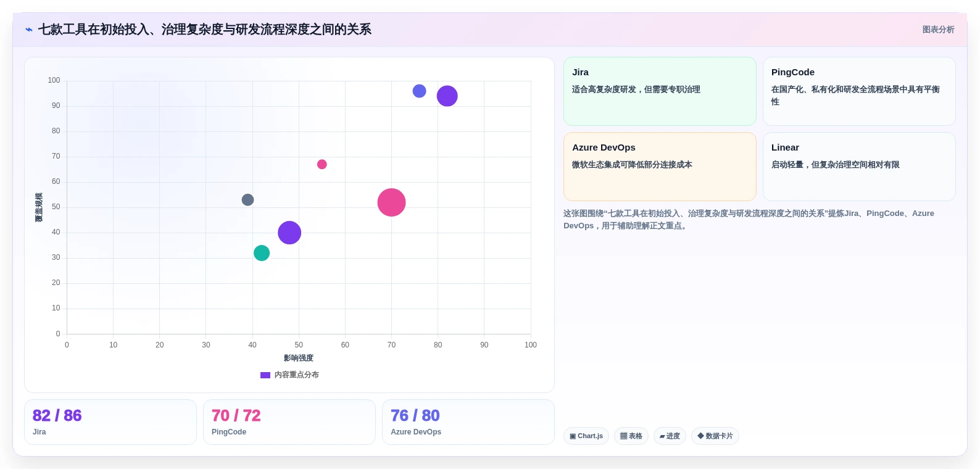Select the 进度 tag chip
The height and width of the screenshot is (469, 980).
click(x=670, y=436)
